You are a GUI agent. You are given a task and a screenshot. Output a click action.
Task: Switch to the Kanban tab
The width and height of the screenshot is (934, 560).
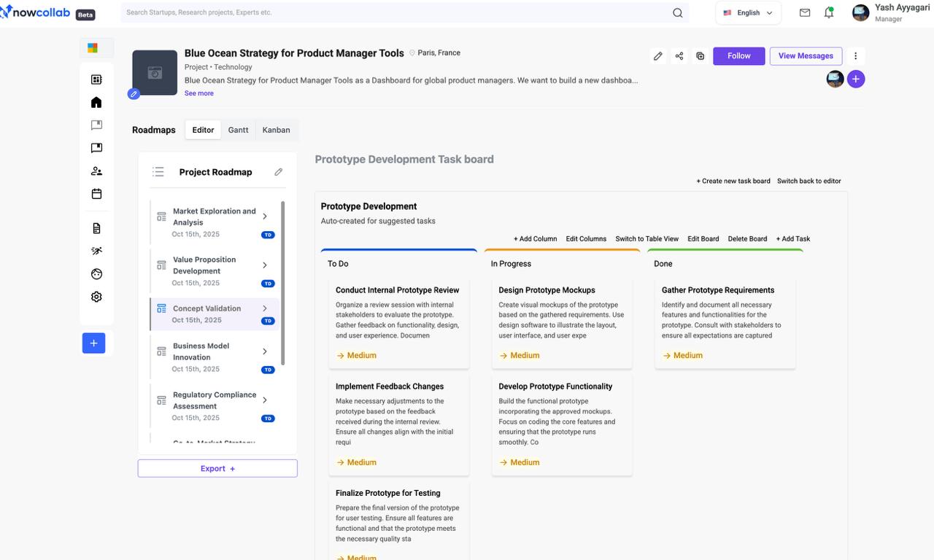[276, 130]
